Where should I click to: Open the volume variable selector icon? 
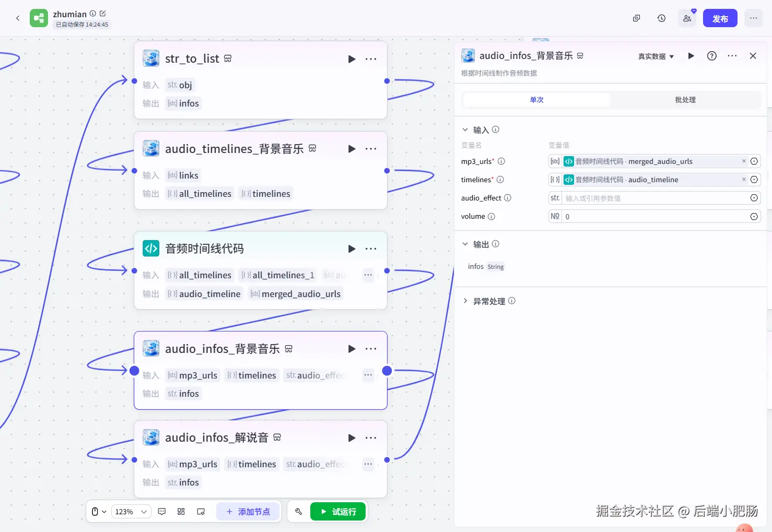pos(754,216)
